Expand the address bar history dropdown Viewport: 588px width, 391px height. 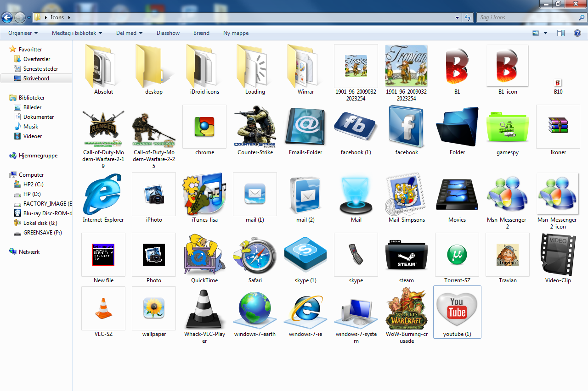[x=457, y=17]
